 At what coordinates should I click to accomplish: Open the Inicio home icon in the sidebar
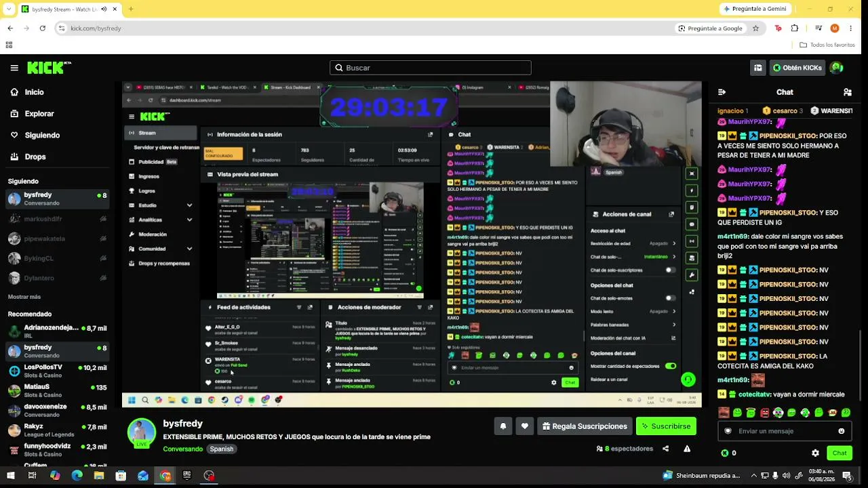pos(14,92)
